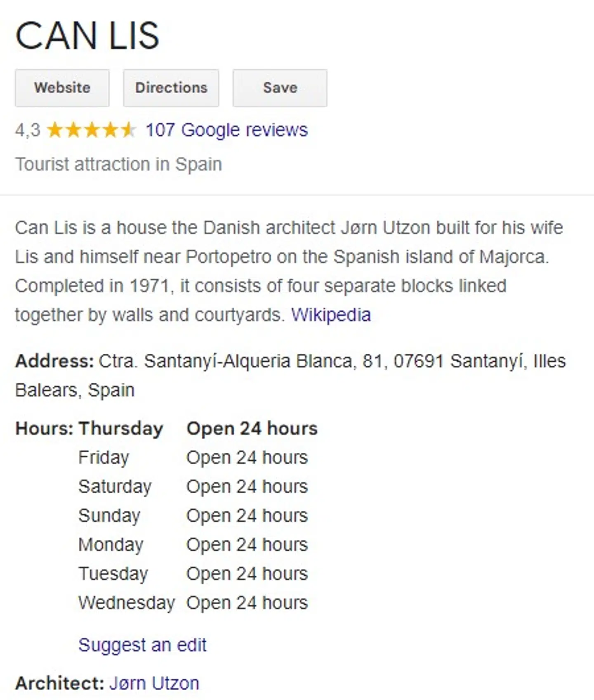Screen dimensions: 594x700
Task: Save Can Lis with the Save button
Action: (x=280, y=88)
